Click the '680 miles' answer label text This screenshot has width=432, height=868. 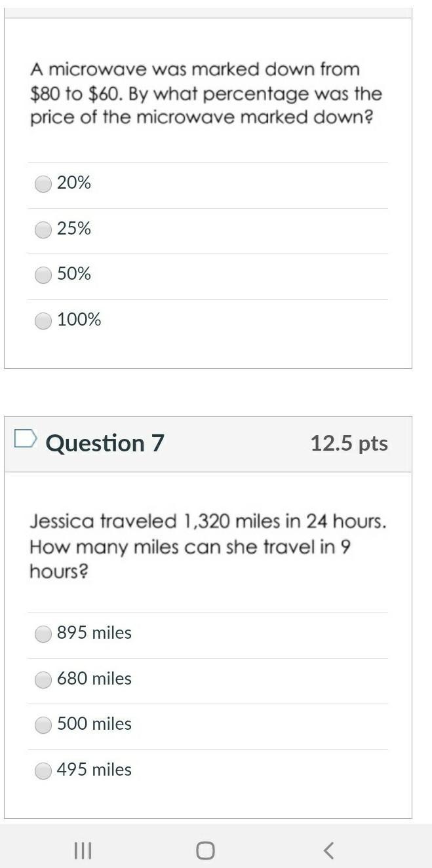coord(94,678)
